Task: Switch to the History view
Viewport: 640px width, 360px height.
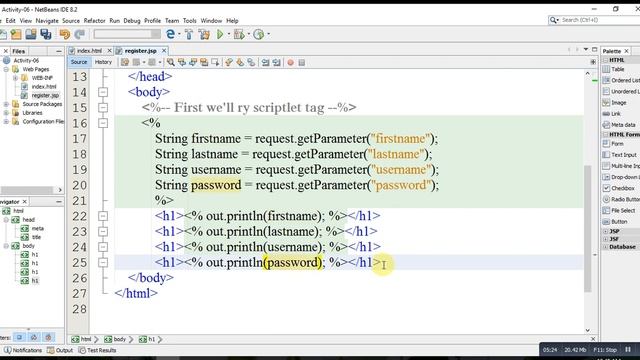Action: click(103, 62)
